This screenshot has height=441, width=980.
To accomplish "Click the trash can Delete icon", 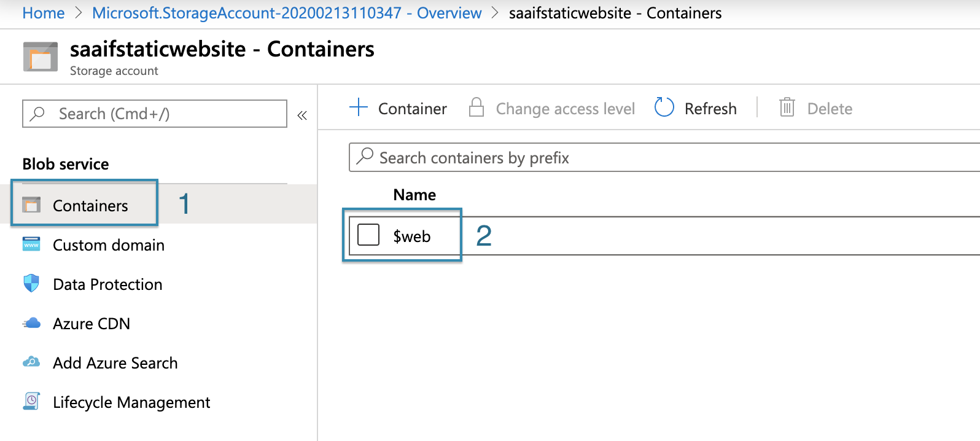I will pos(787,107).
